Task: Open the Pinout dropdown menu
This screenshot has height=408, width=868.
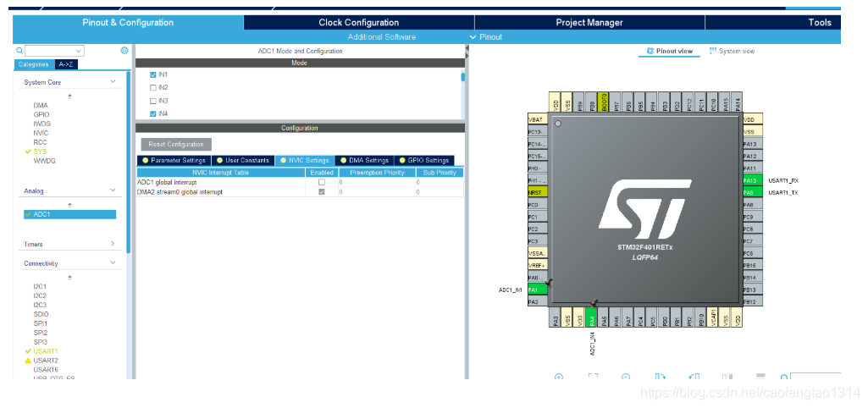Action: 486,37
